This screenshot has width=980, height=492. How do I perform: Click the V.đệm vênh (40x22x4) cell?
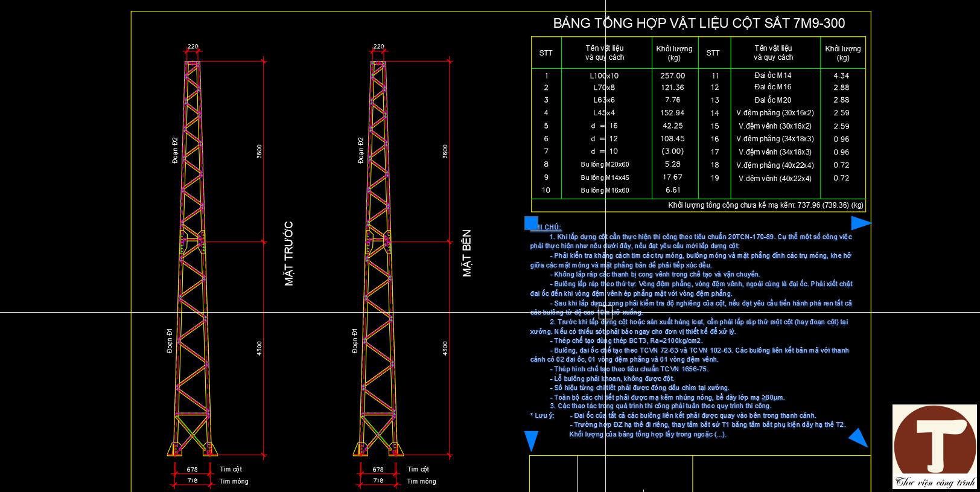coord(775,179)
